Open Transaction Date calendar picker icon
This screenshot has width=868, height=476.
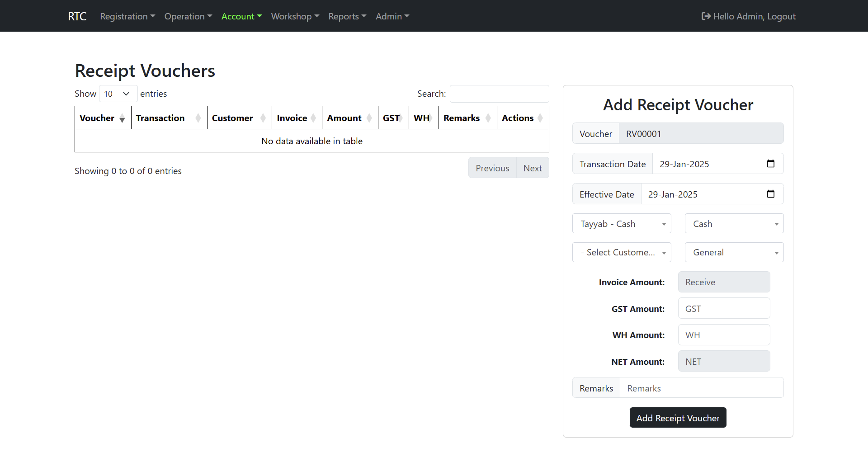coord(771,164)
